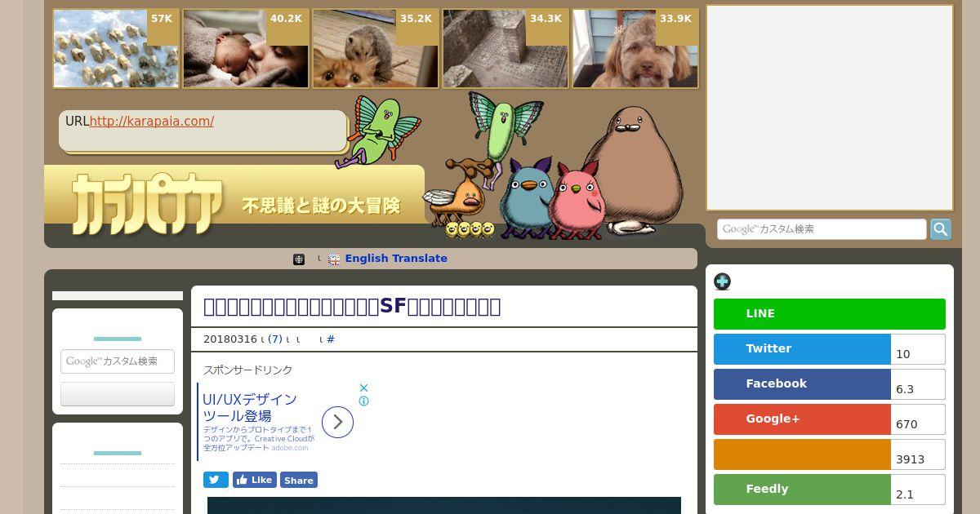
Task: Click the Feedly count value 2.1
Action: click(x=905, y=494)
